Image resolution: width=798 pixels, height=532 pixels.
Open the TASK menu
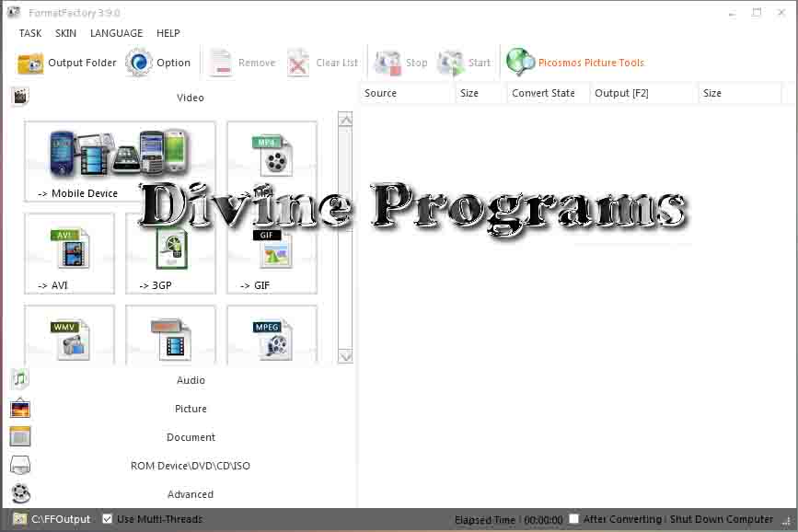[x=30, y=33]
